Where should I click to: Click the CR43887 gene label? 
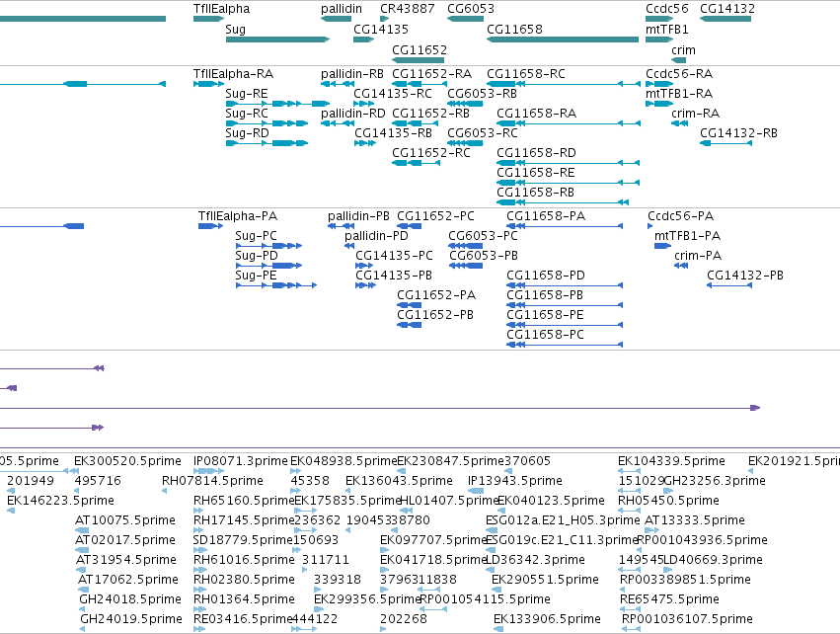tap(407, 9)
